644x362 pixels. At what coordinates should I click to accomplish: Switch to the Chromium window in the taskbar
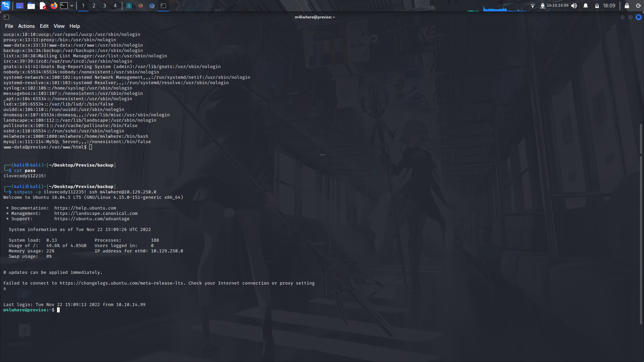click(x=152, y=6)
